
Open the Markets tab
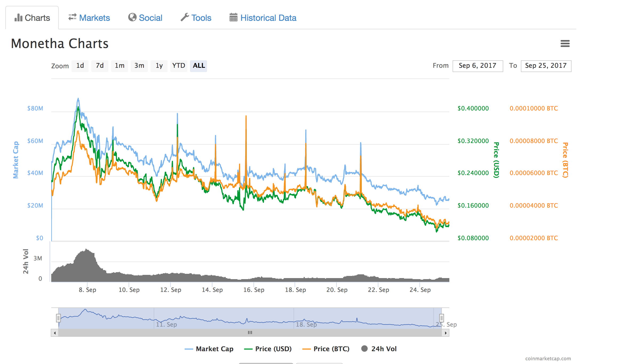click(89, 18)
